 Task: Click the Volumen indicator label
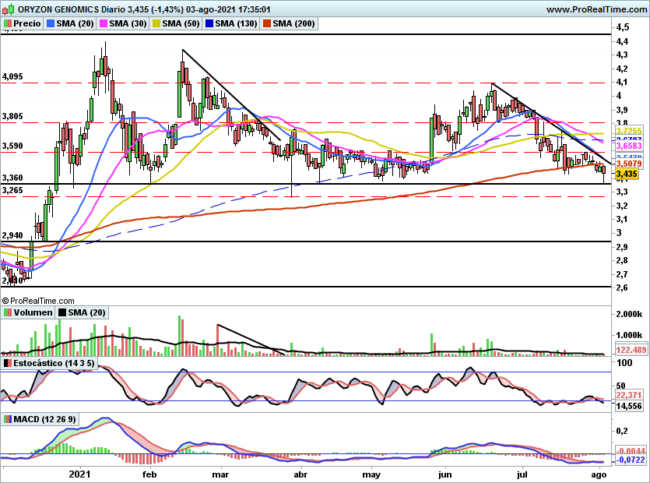click(33, 313)
